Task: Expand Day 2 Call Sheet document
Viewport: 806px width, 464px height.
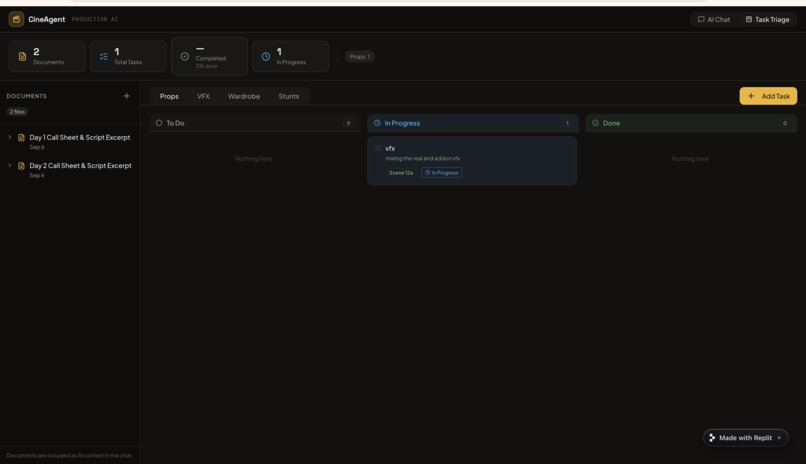Action: [x=10, y=165]
